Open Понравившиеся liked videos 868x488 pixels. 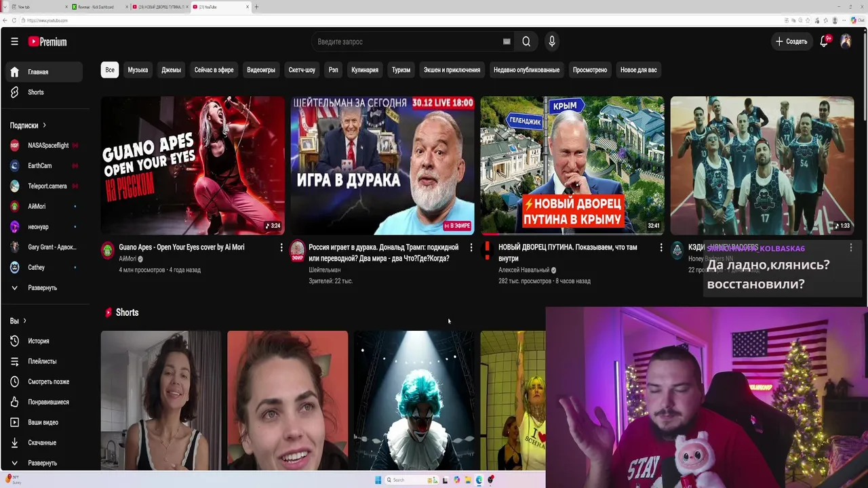point(45,402)
